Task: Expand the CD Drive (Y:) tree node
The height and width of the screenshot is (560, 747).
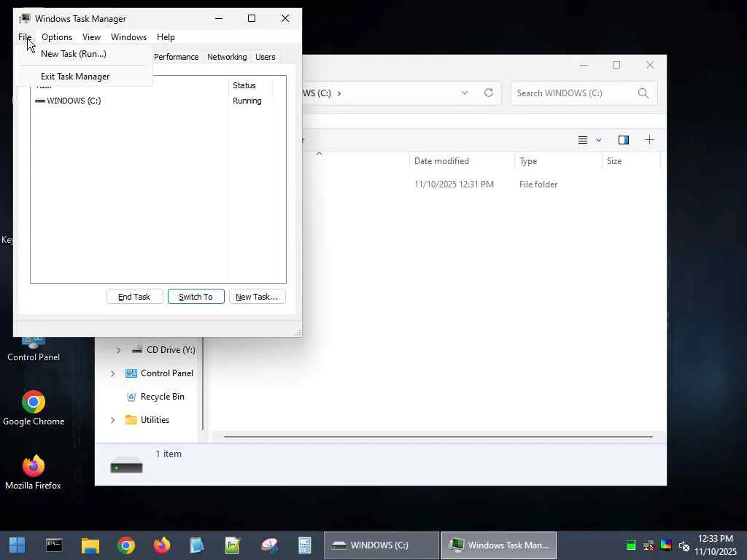Action: [x=119, y=350]
